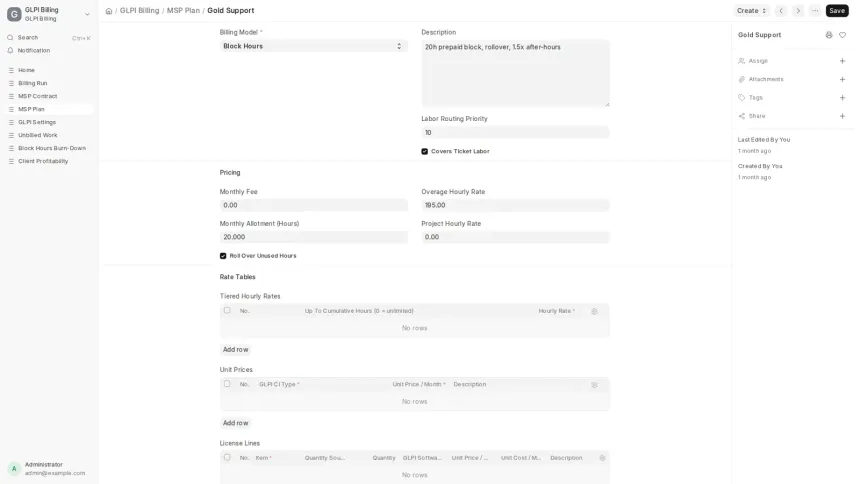Click the Monthly Allotment (Hours) field
Screen dimensions: 860x484
pyautogui.click(x=314, y=237)
